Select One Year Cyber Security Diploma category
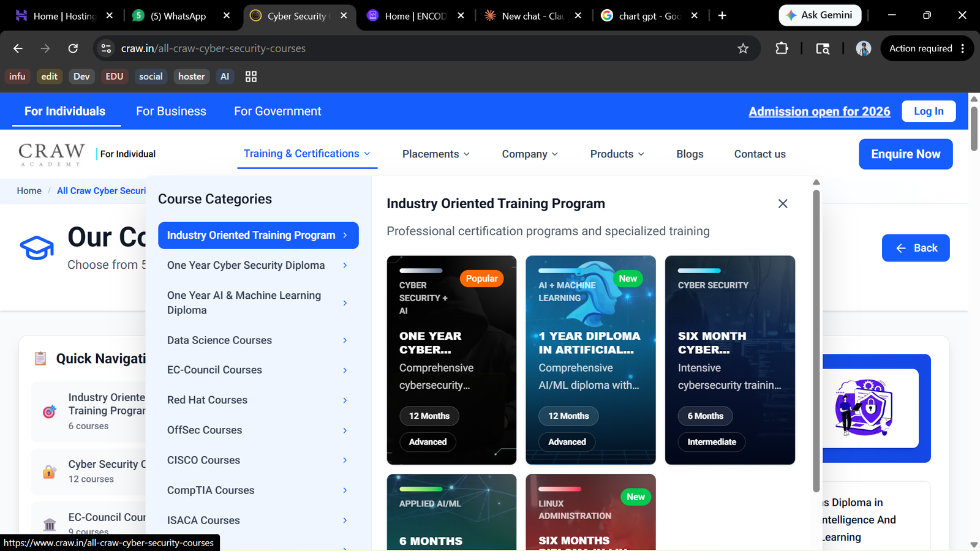 point(258,265)
